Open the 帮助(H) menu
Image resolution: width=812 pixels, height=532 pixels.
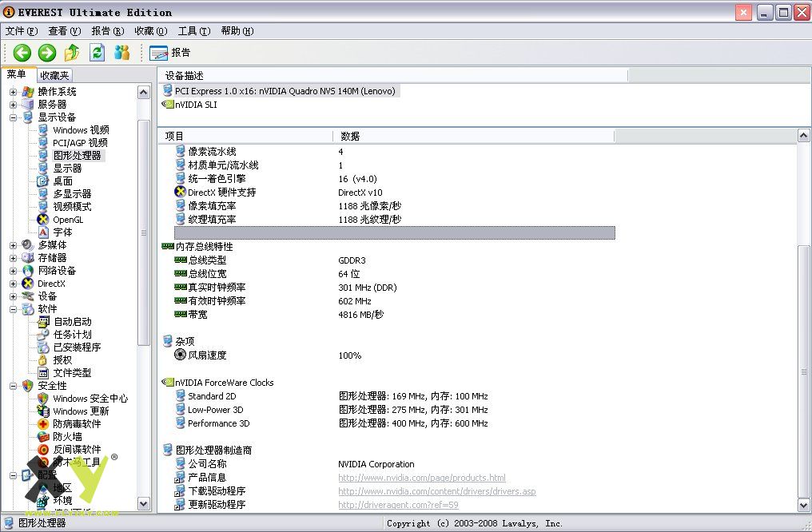coord(237,31)
